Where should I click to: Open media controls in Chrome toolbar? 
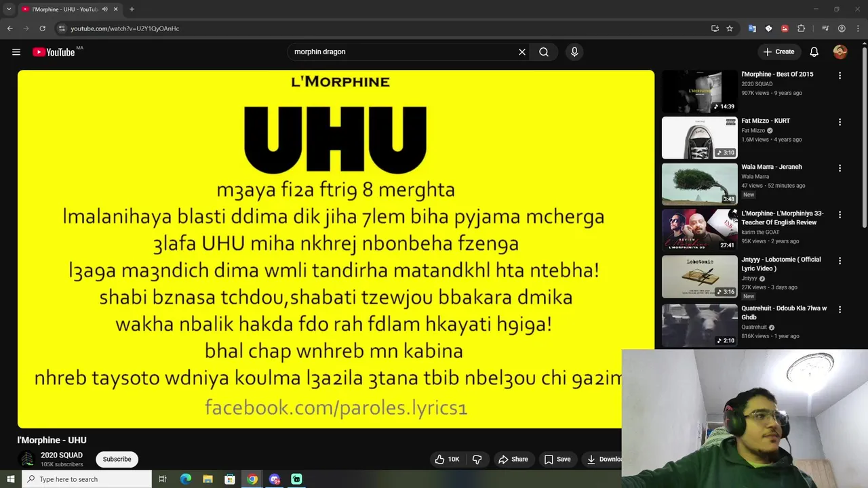(x=825, y=28)
